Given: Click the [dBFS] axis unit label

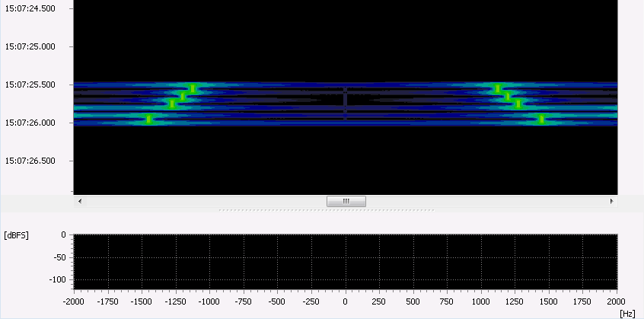Looking at the screenshot, I should [17, 235].
